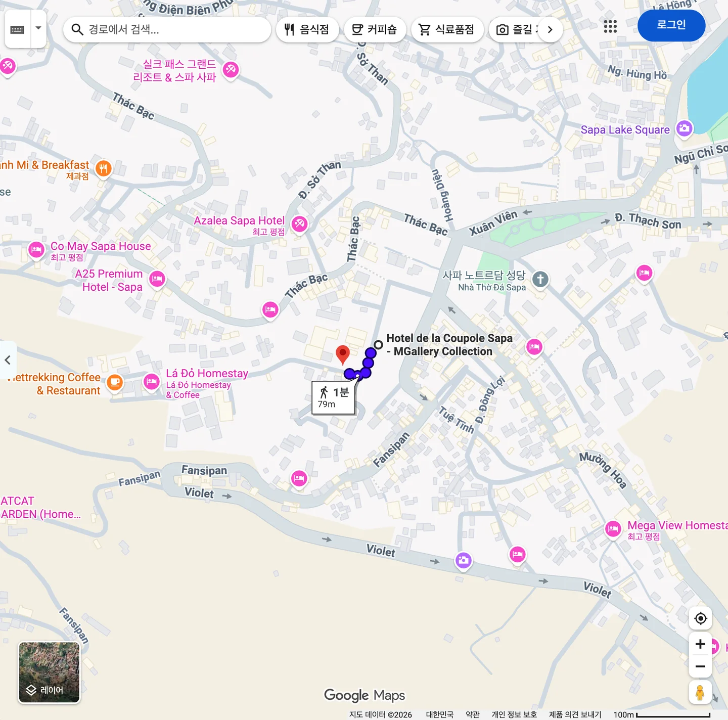Zoom out with the minus button

pos(700,666)
